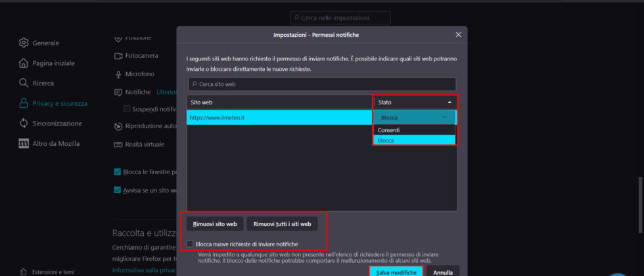Click the Riproduzione automatica icon

118,126
